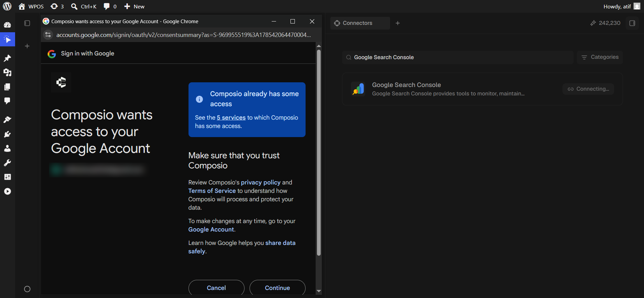
Task: Switch to the Connectors tab
Action: tap(360, 23)
